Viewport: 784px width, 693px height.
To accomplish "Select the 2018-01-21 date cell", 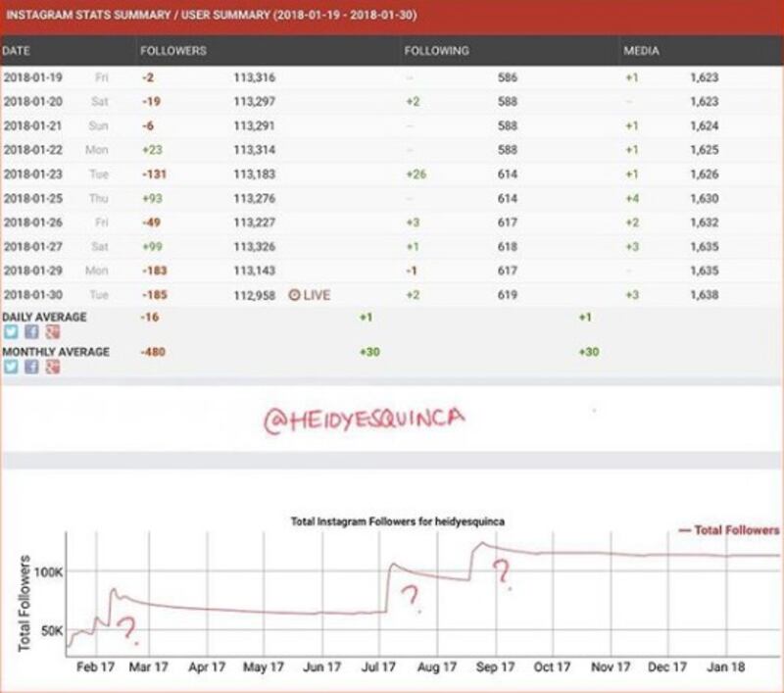I will (33, 125).
